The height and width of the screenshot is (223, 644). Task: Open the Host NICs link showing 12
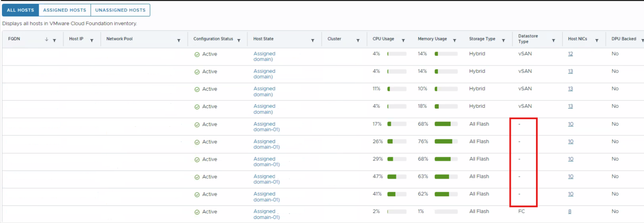[570, 54]
